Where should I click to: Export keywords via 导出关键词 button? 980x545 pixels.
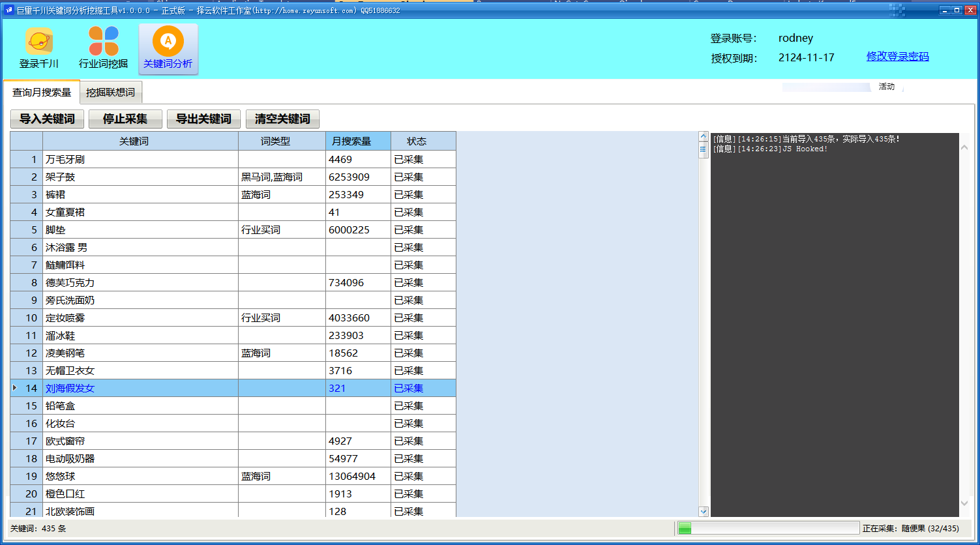point(203,119)
